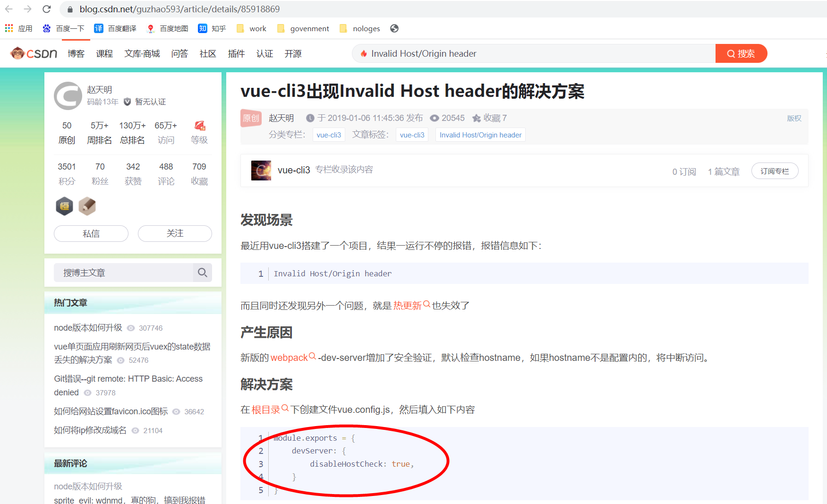Open the 百度一下 bookmark

(x=63, y=28)
